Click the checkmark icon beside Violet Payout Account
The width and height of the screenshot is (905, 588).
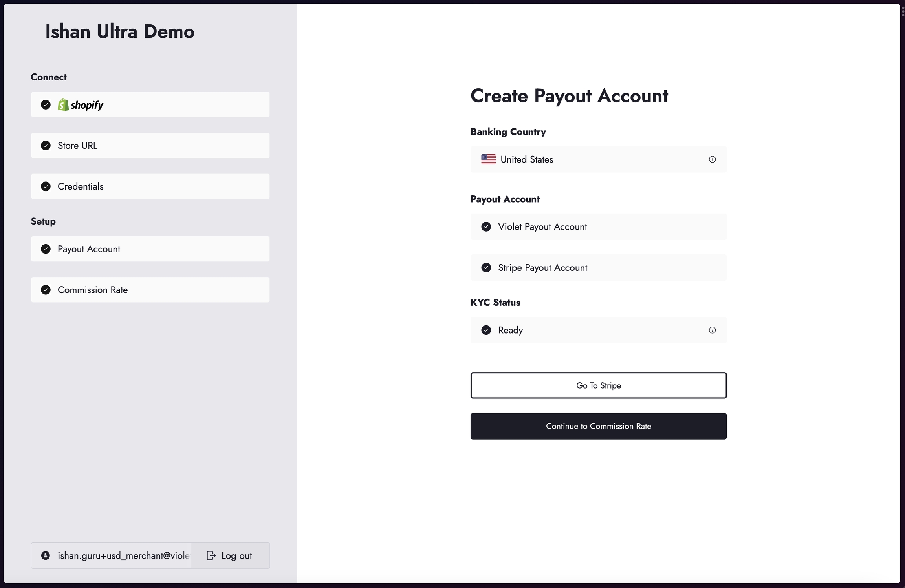coord(486,227)
